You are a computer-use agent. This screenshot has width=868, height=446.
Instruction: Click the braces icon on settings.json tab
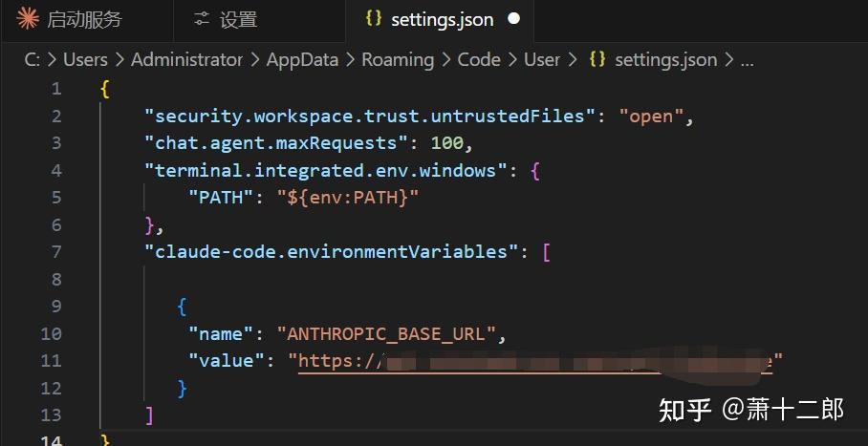374,18
